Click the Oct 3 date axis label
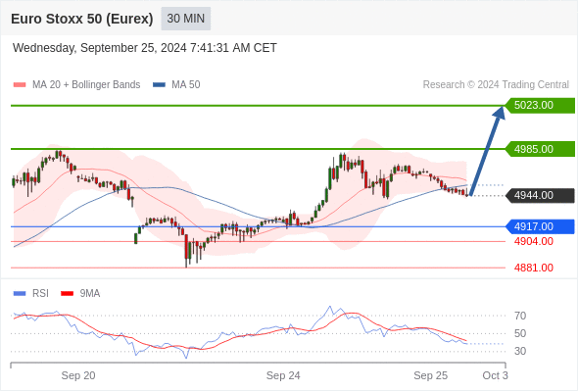Viewport: 578px width, 392px height. [x=495, y=375]
